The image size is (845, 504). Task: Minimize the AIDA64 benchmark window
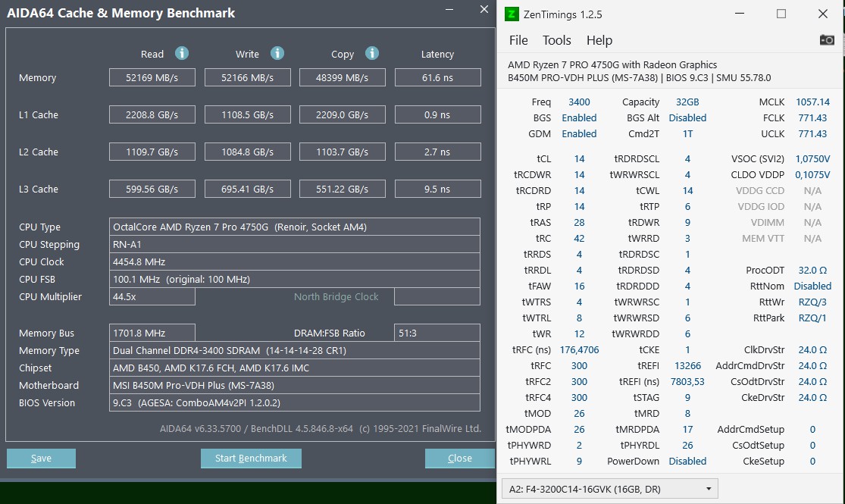click(x=449, y=10)
